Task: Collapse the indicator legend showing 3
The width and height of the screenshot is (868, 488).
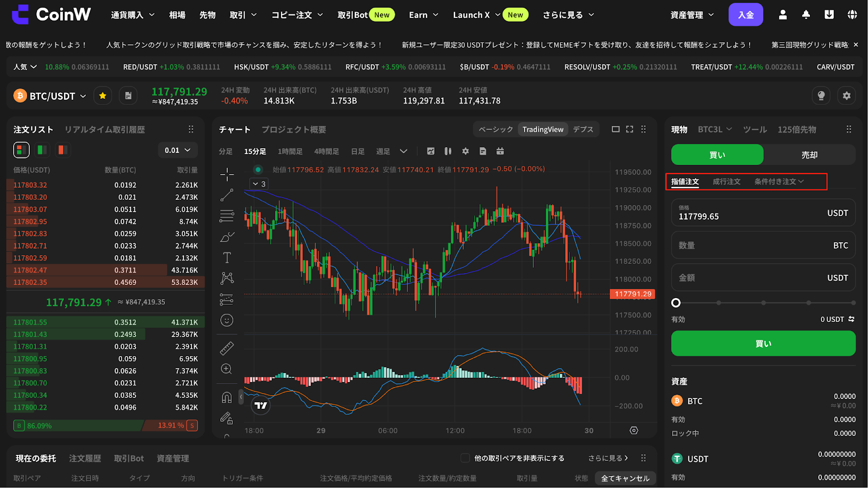Action: [x=259, y=184]
